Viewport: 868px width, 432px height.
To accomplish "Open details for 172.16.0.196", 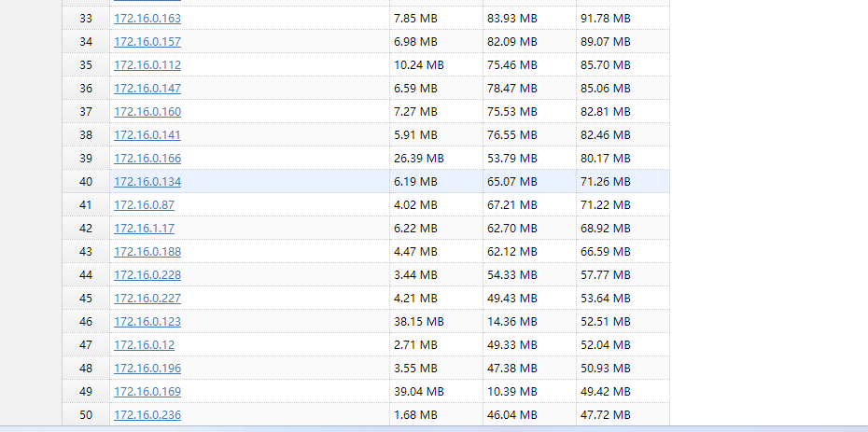I will tap(147, 369).
